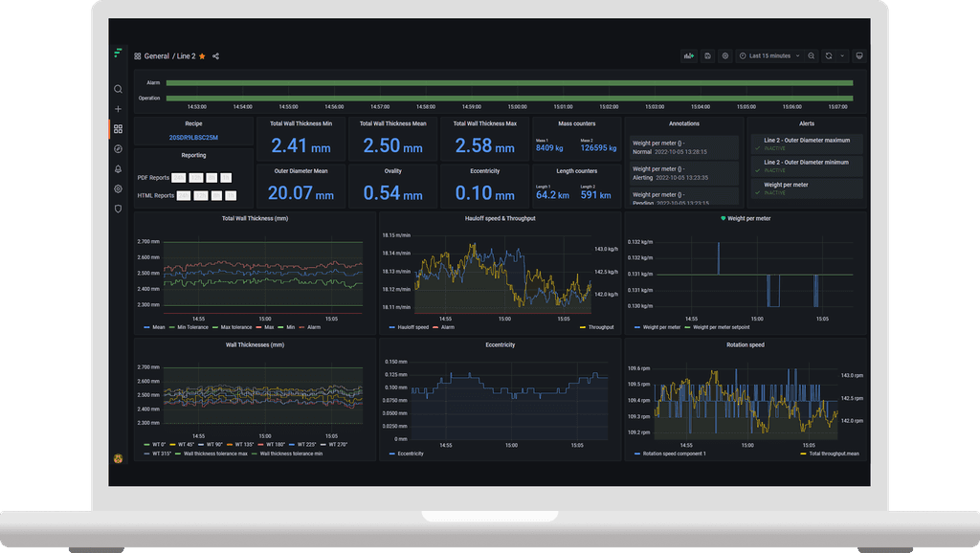Screen dimensions: 980x553
Task: Click the plus Create icon in sidebar
Action: tap(118, 109)
